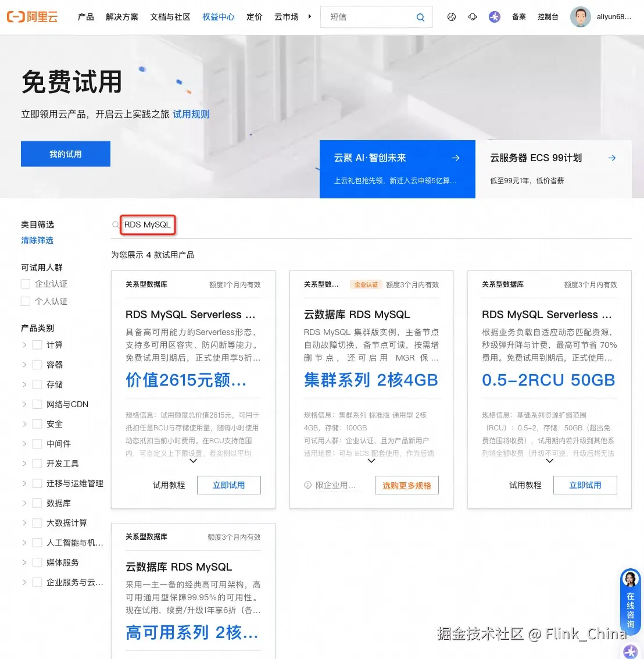
Task: Tick the 容器 category checkbox
Action: point(37,365)
